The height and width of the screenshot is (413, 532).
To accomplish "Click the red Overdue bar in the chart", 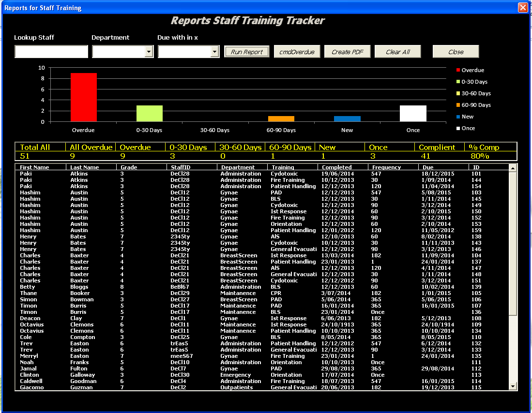I will click(x=83, y=97).
